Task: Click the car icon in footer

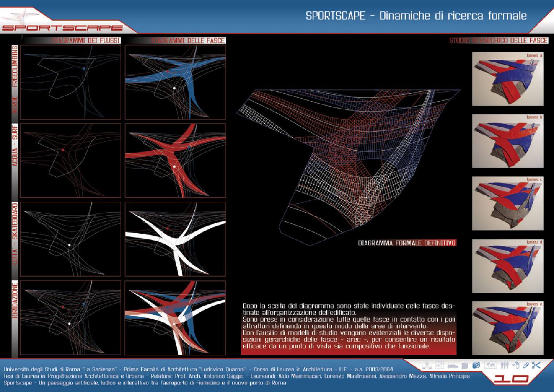Action: point(452,365)
